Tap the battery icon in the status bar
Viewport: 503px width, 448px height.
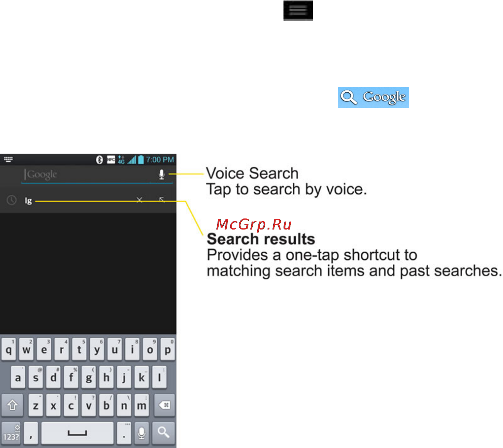(x=141, y=159)
